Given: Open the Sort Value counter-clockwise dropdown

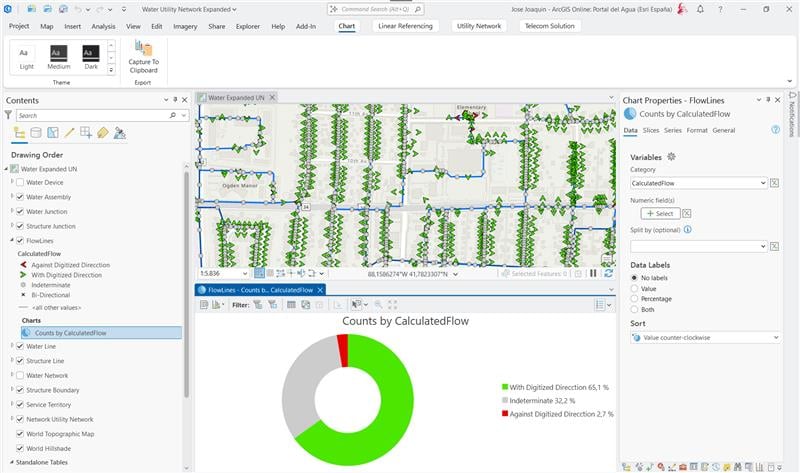Looking at the screenshot, I should [706, 337].
